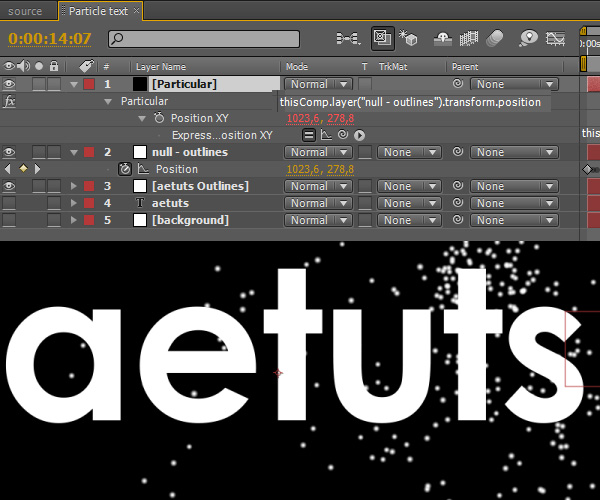Switch to the source tab
Image resolution: width=600 pixels, height=500 pixels.
(25, 11)
